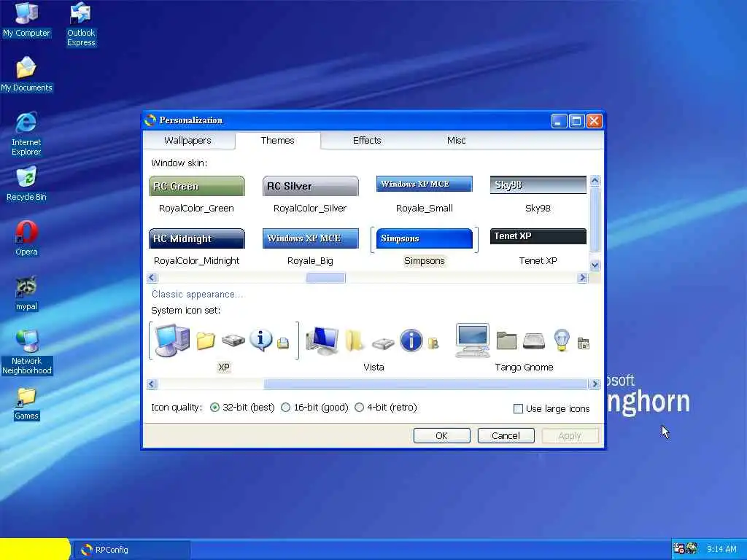
Task: Icon set scroll right arrow
Action: tap(594, 384)
